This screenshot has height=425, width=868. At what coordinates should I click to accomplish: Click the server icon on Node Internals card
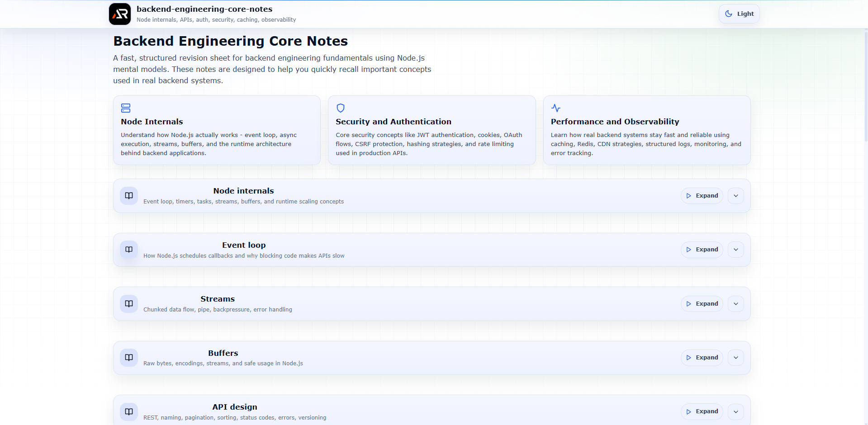point(126,108)
